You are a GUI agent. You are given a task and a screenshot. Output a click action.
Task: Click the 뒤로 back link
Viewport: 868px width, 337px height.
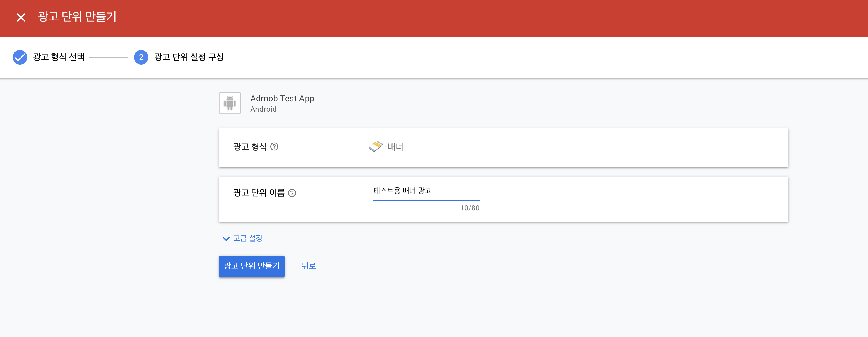(x=308, y=266)
